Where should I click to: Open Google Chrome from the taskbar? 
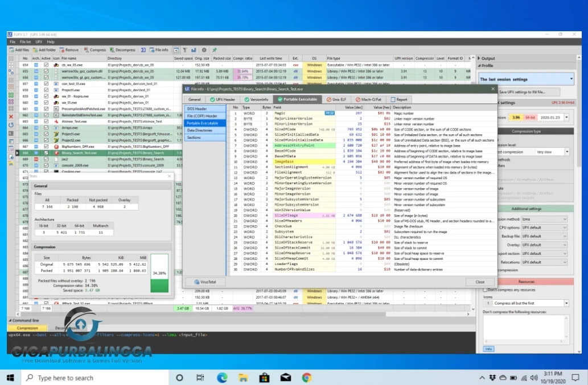point(307,378)
